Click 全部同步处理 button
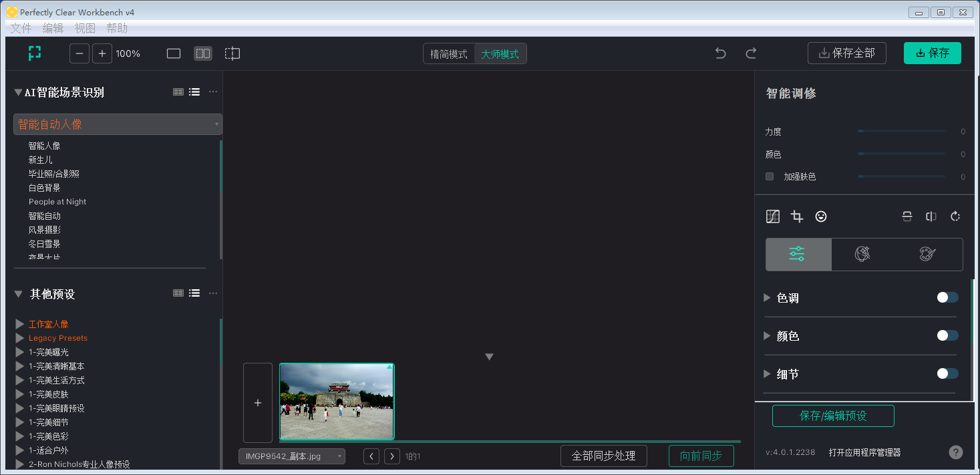 pyautogui.click(x=604, y=456)
